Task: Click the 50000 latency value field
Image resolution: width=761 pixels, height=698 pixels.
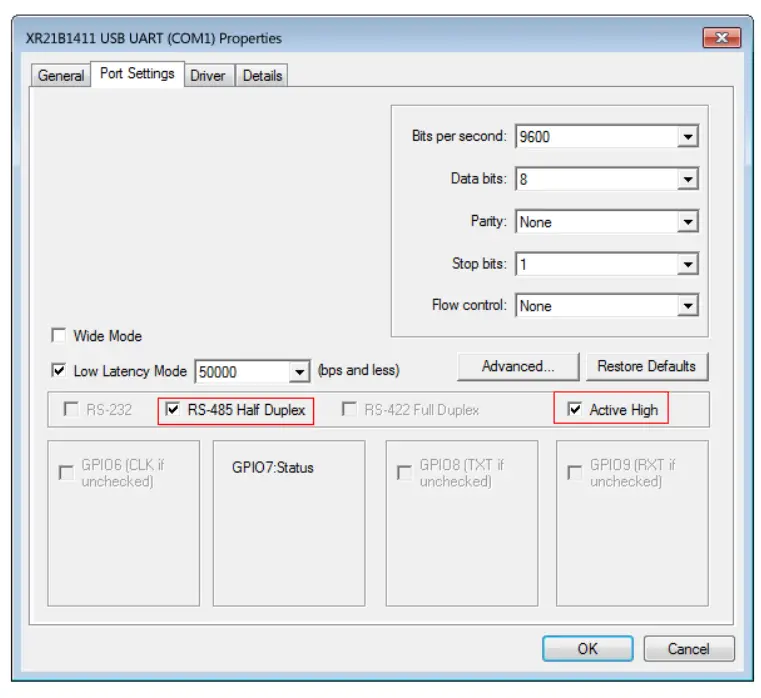Action: point(242,372)
